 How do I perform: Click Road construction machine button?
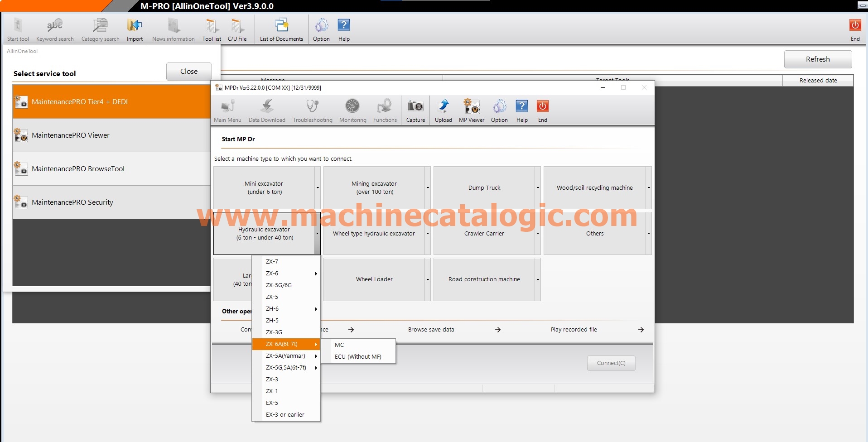point(484,279)
